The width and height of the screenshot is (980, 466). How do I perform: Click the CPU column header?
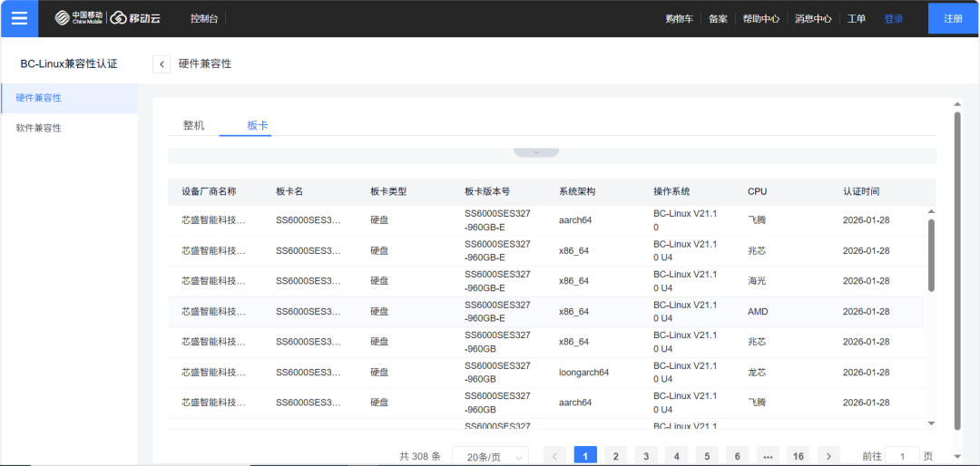(x=757, y=191)
